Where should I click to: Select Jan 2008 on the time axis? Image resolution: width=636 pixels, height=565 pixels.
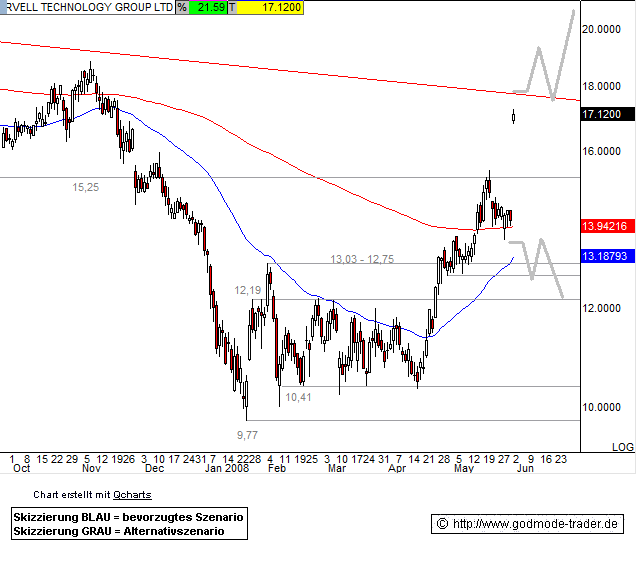[x=227, y=467]
